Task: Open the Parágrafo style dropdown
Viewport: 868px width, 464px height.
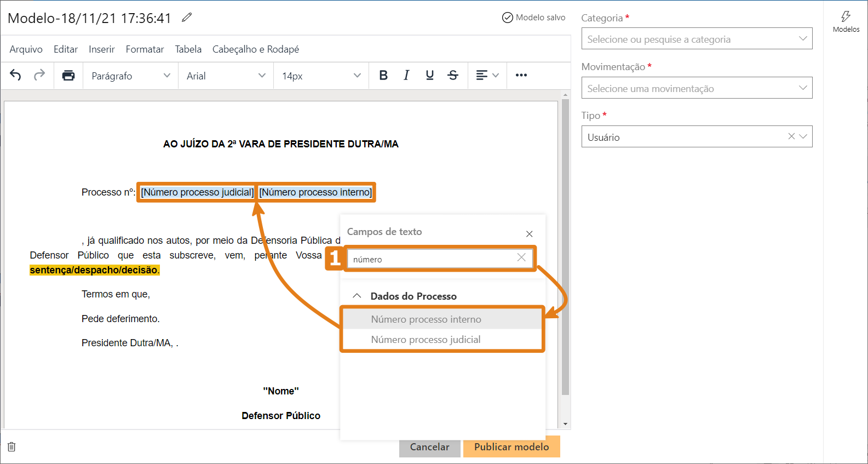Action: click(x=131, y=76)
